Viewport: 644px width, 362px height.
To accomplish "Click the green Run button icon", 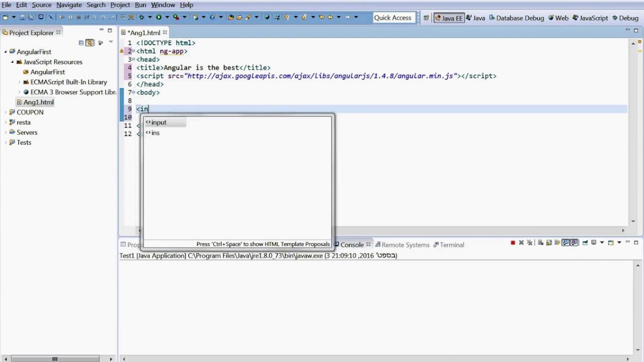I will pos(158,17).
